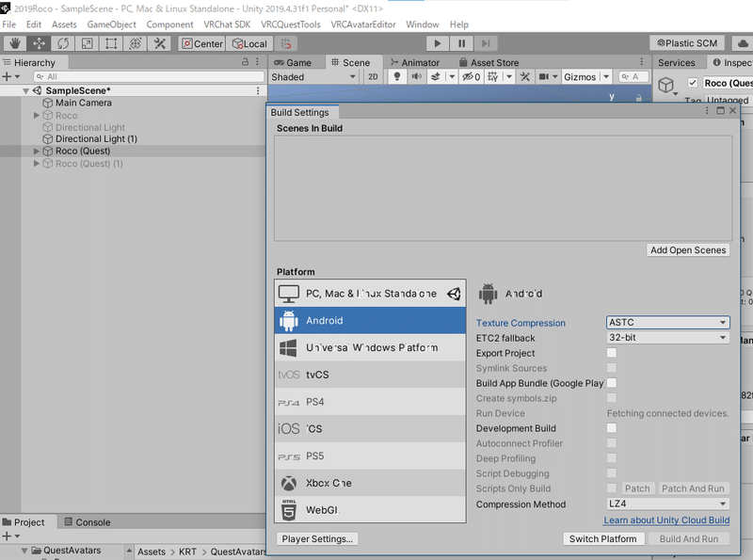Open Texture Compression ASTC dropdown

click(x=667, y=322)
